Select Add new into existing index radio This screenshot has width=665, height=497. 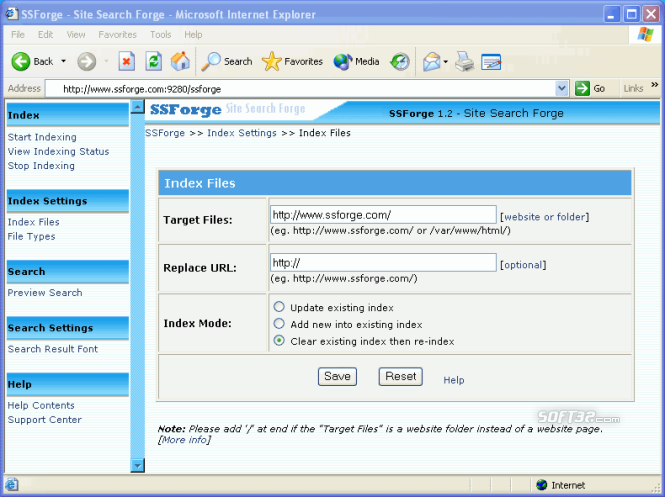pyautogui.click(x=279, y=324)
